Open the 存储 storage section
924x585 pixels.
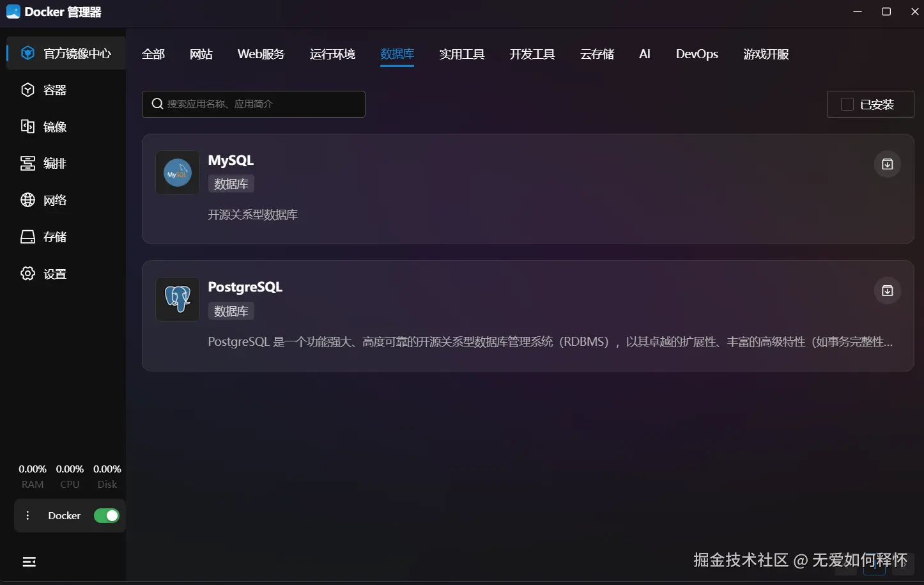[x=66, y=237]
